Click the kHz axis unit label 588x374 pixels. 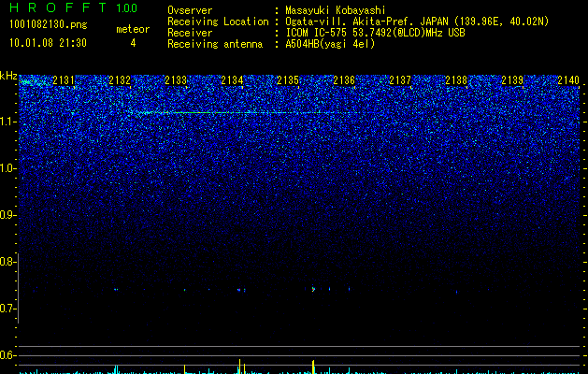tap(8, 76)
